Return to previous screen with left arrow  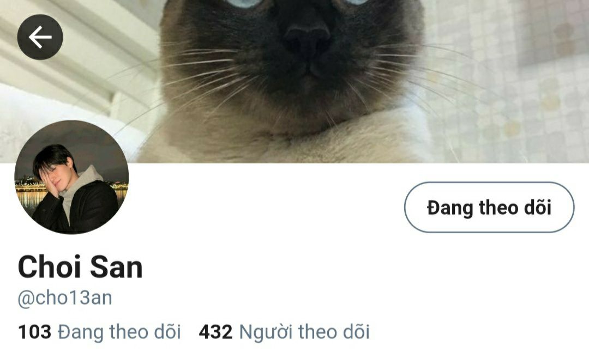pyautogui.click(x=40, y=37)
